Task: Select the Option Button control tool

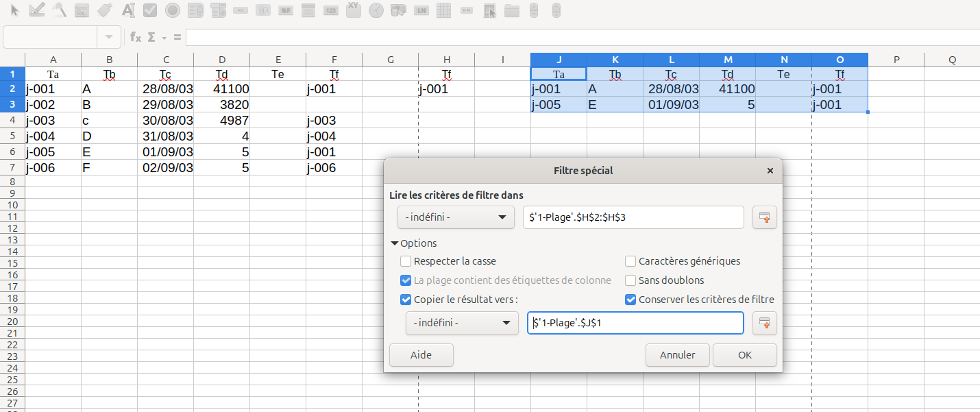Action: (x=173, y=10)
